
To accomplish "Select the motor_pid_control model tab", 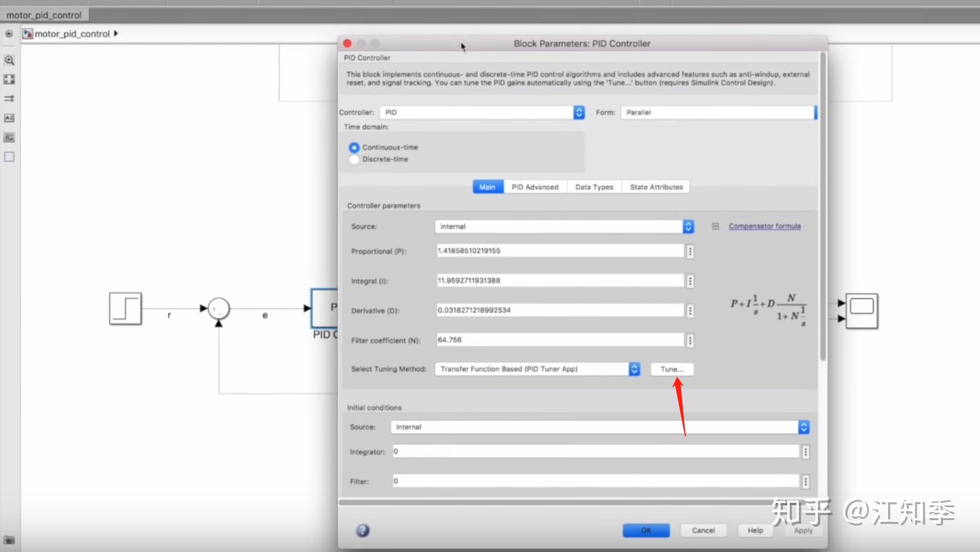I will [44, 15].
